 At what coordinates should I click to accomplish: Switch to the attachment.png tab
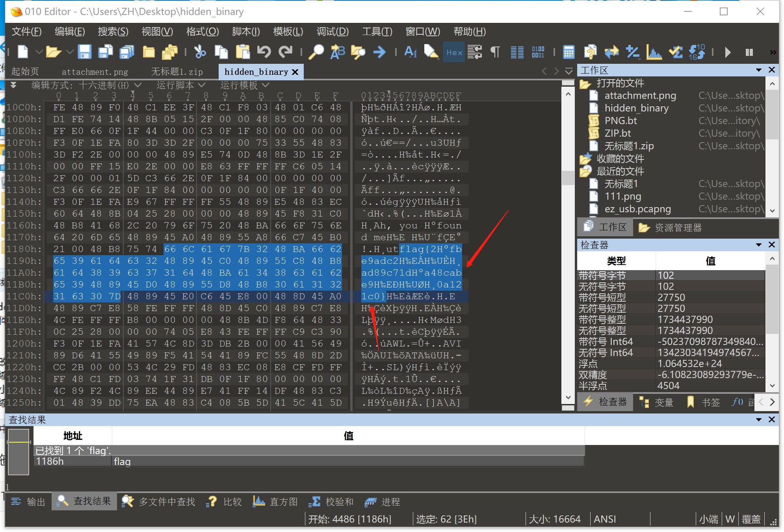[95, 71]
